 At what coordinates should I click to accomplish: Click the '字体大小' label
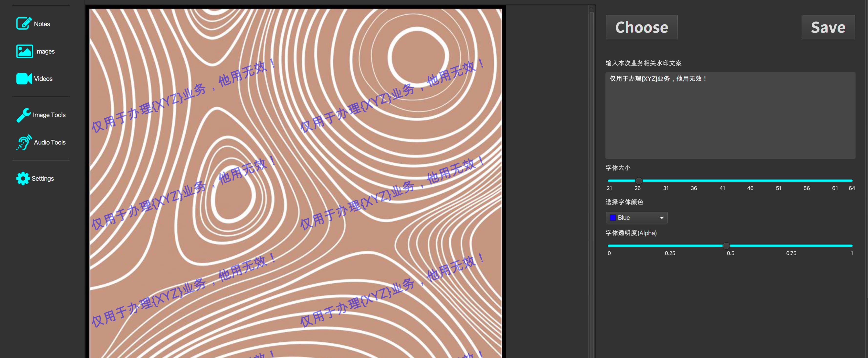click(x=618, y=168)
